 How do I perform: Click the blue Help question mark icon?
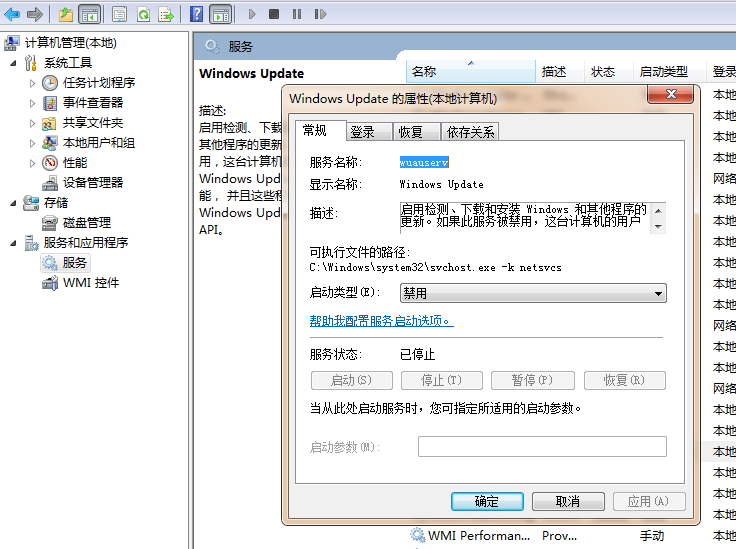pyautogui.click(x=197, y=14)
